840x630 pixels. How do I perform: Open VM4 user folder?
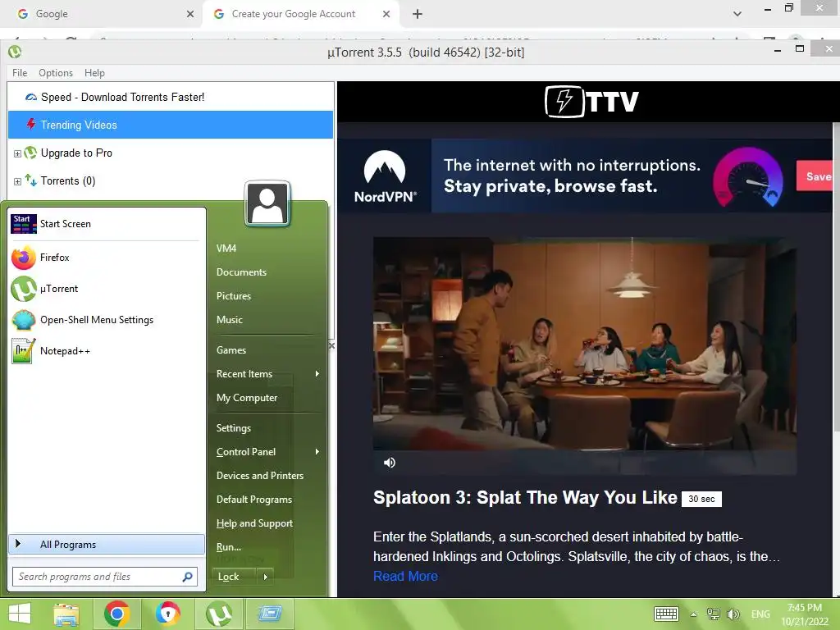coord(226,249)
